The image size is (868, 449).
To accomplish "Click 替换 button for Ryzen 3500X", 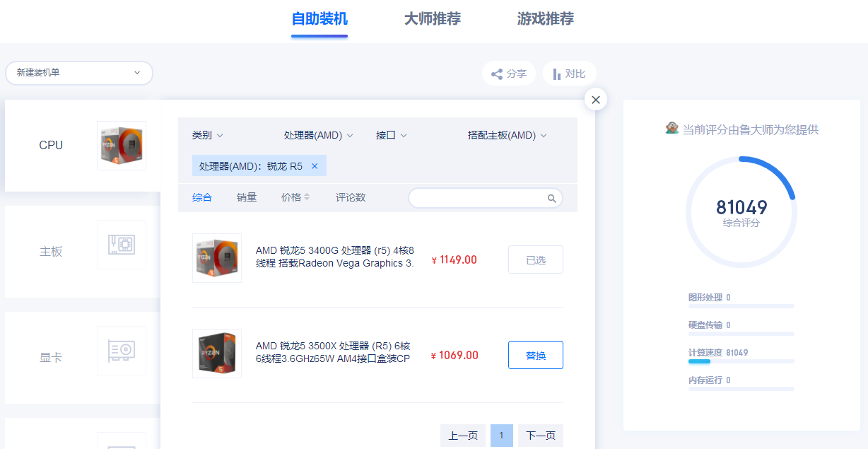I will 536,355.
